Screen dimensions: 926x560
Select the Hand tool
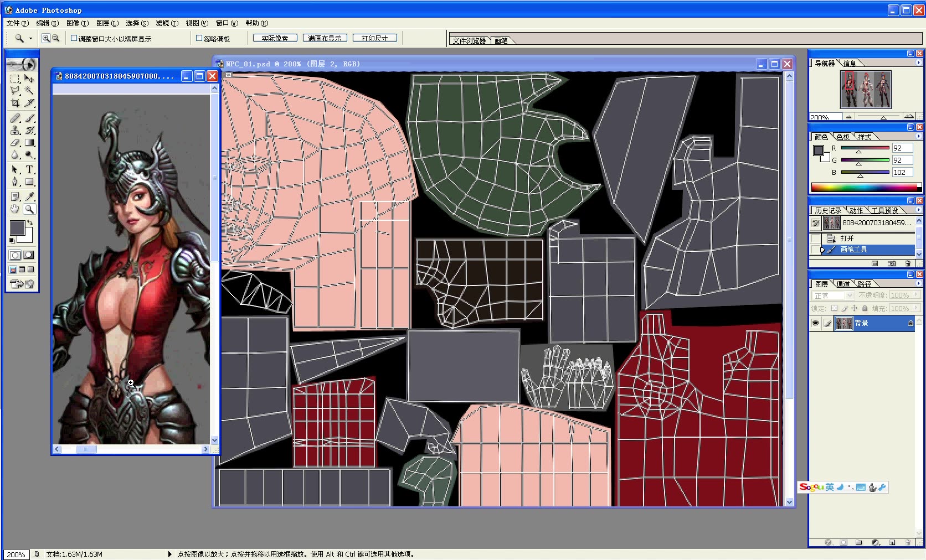[x=15, y=209]
